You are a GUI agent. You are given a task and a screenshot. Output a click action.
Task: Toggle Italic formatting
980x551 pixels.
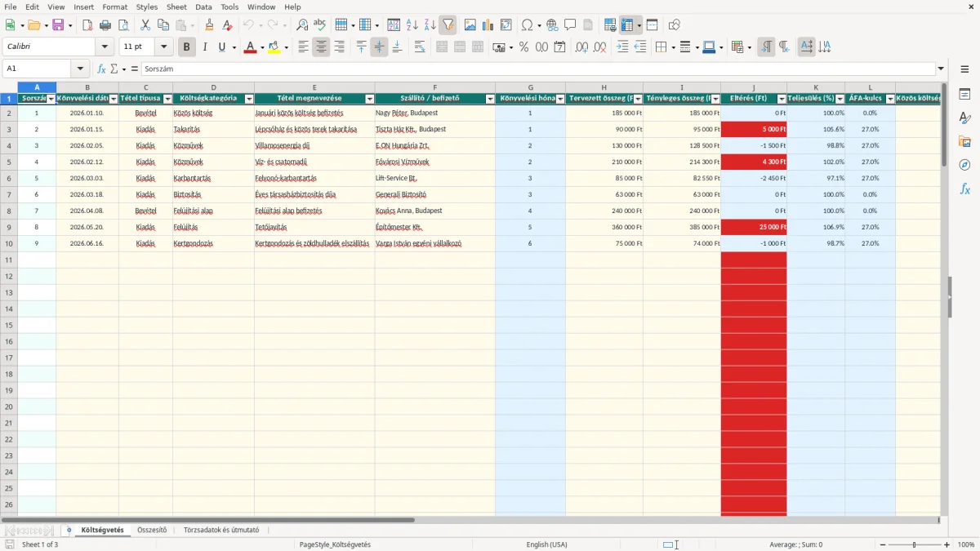[x=204, y=47]
